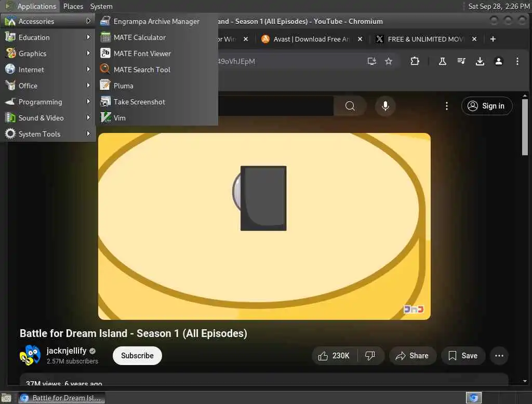Open Chromium downloads icon
Image resolution: width=532 pixels, height=404 pixels.
click(480, 61)
